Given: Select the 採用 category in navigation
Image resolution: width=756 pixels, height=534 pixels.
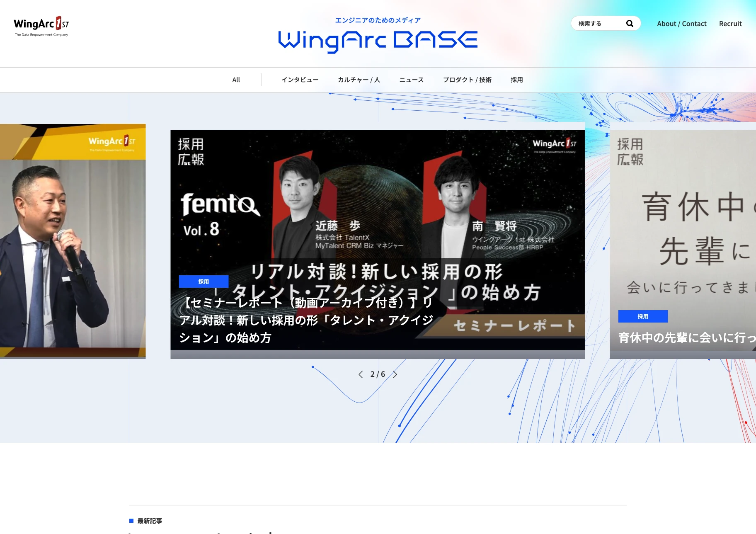Looking at the screenshot, I should pyautogui.click(x=516, y=80).
